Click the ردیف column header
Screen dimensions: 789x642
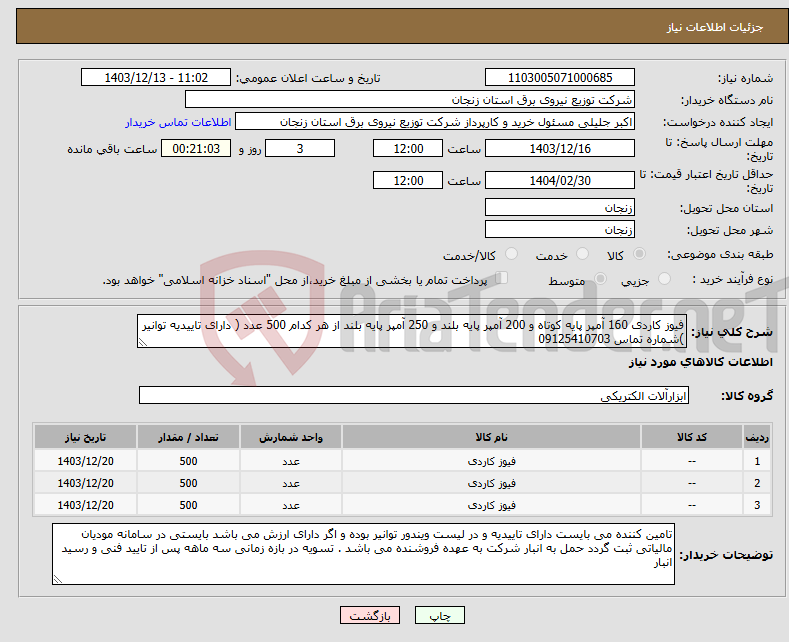tap(757, 437)
